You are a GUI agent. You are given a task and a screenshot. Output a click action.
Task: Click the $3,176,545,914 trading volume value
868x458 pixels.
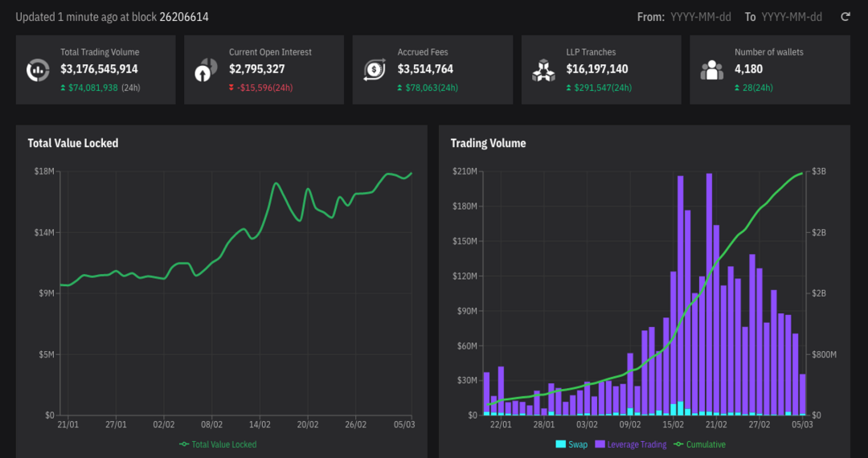click(x=99, y=69)
